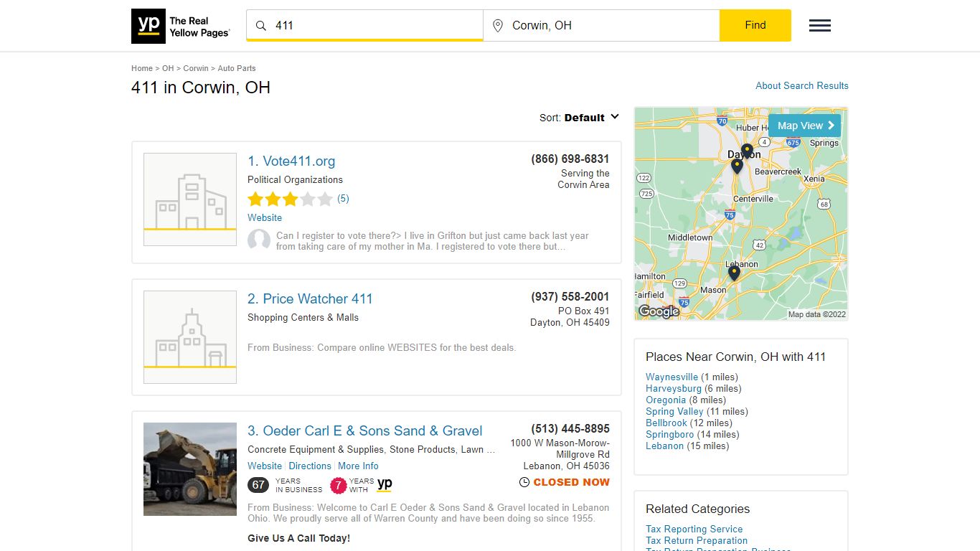Open Waynesville nearby place link
The width and height of the screenshot is (980, 551).
[x=672, y=377]
